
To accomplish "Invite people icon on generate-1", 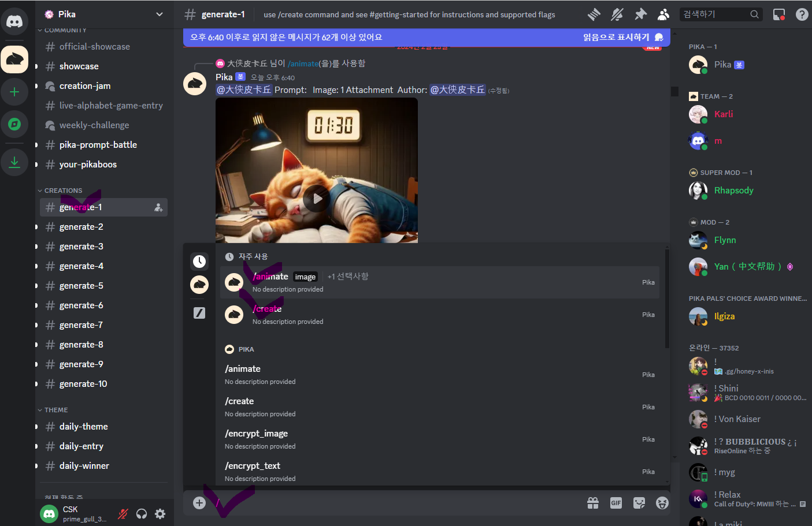I will coord(158,207).
